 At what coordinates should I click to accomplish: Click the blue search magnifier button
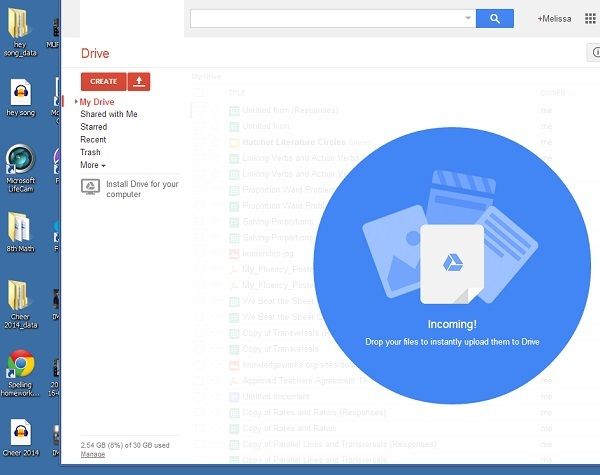pos(494,18)
